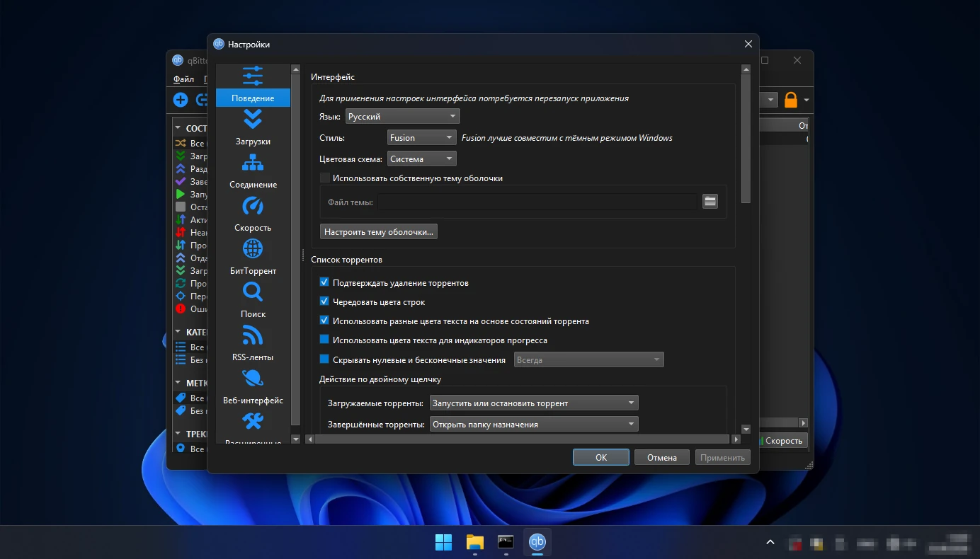The image size is (980, 559).
Task: Open the Terminal taskbar icon
Action: [x=506, y=543]
